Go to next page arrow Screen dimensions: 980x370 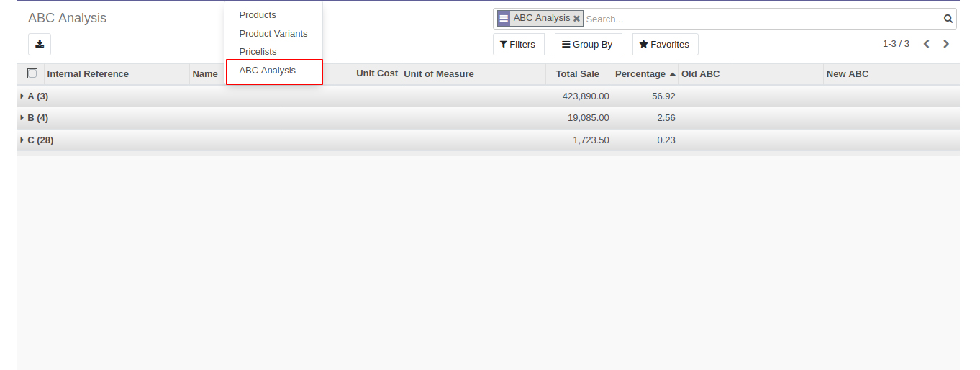[x=946, y=44]
